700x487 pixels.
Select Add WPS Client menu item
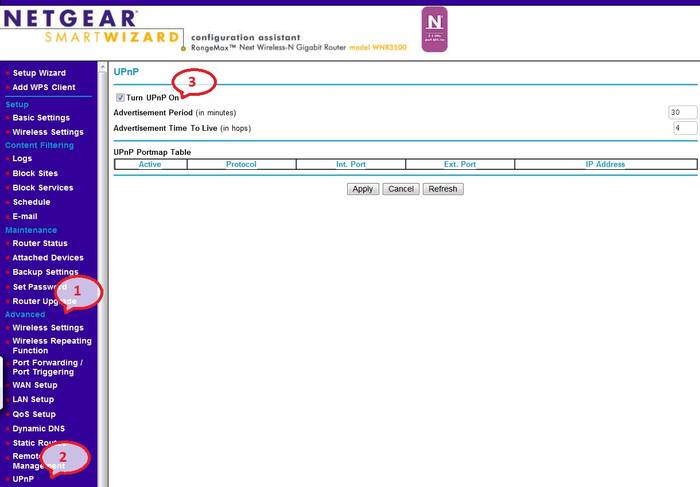43,87
